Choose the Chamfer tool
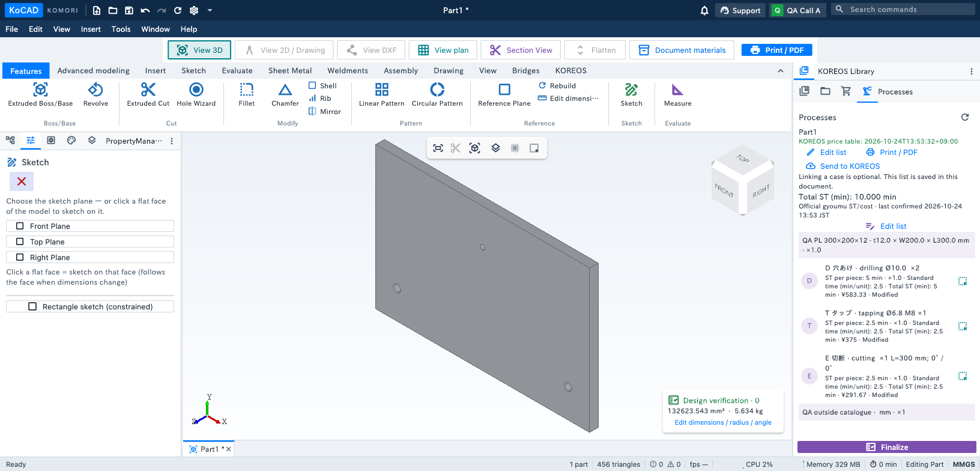Viewport: 980px width, 471px height. point(285,95)
